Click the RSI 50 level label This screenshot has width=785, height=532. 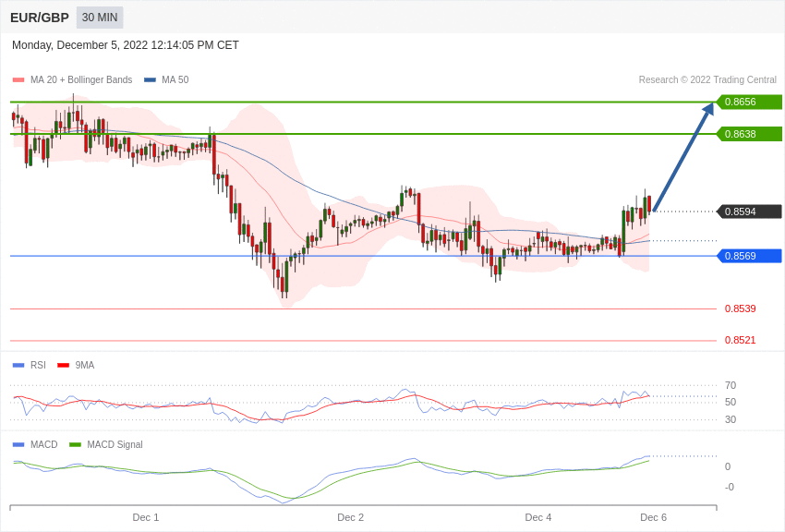(x=731, y=402)
